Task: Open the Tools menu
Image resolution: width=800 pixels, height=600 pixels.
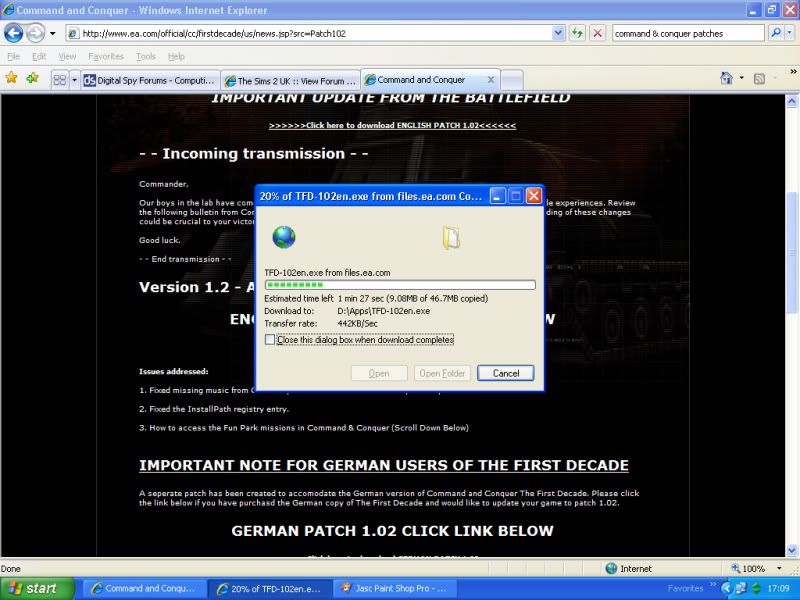Action: click(146, 56)
